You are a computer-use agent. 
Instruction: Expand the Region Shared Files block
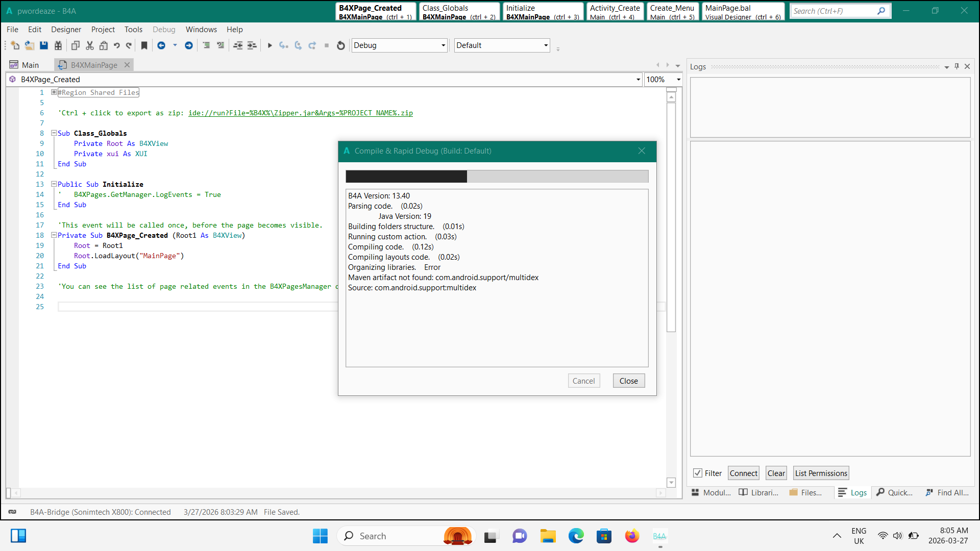pyautogui.click(x=54, y=92)
